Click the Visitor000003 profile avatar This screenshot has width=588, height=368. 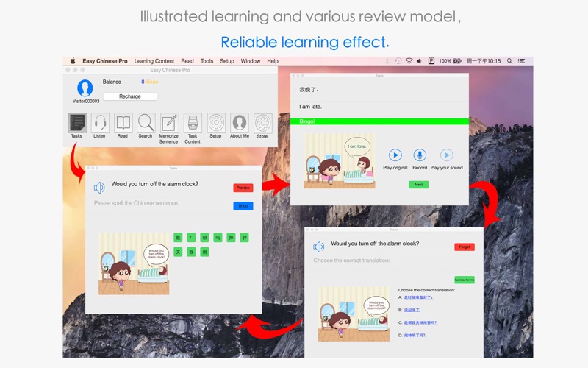click(85, 88)
